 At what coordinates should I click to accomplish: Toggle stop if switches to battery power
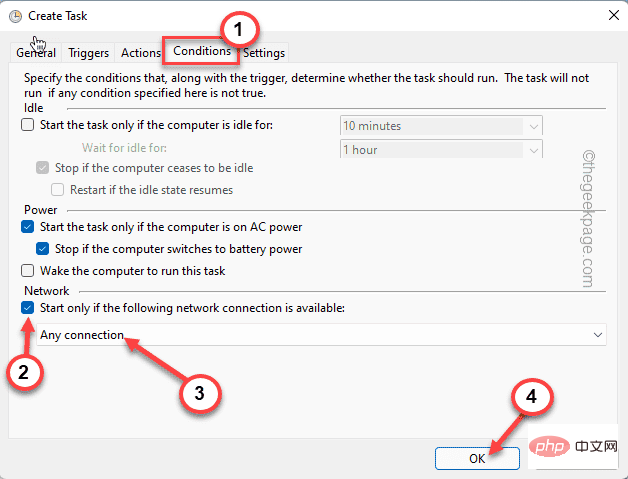point(42,249)
